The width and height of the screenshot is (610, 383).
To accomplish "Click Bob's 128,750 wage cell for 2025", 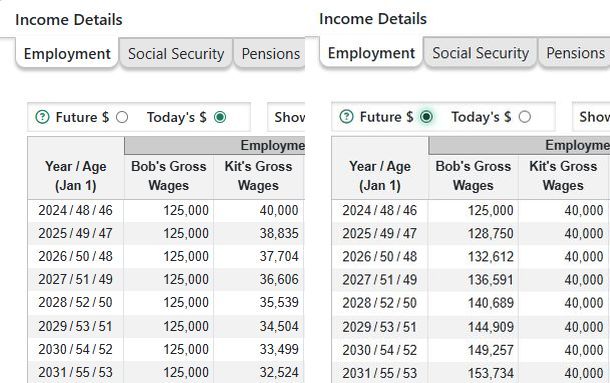I will [x=473, y=234].
